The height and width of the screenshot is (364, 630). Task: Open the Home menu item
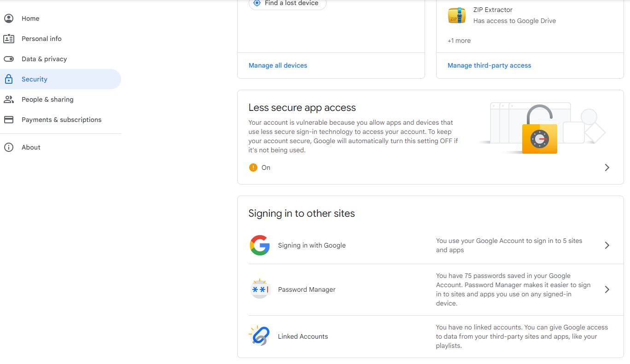point(60,18)
